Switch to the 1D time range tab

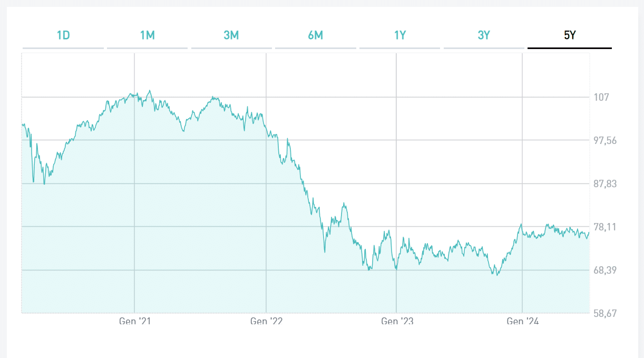[63, 36]
